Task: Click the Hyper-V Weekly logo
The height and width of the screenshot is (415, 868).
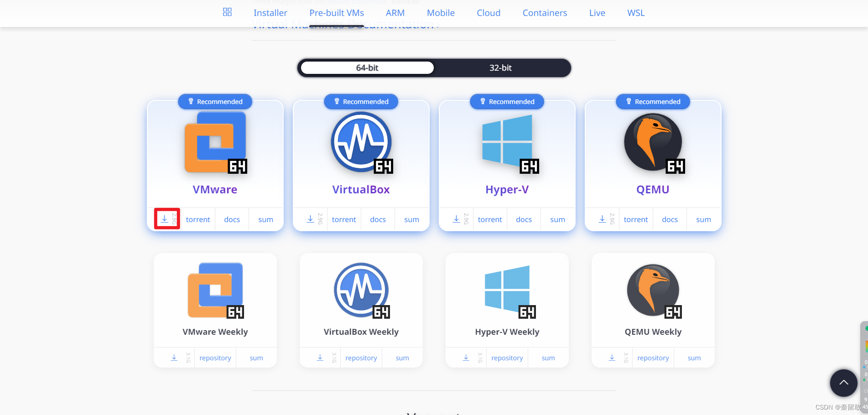Action: tap(509, 291)
